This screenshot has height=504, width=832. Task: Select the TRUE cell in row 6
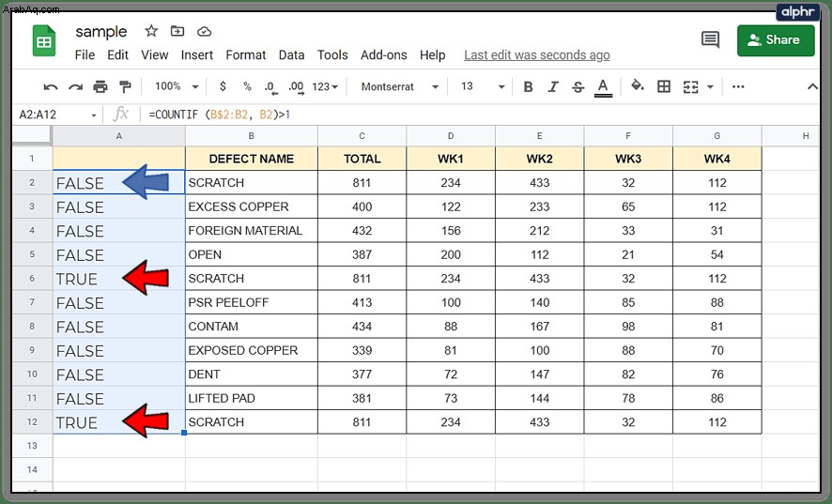click(x=119, y=279)
